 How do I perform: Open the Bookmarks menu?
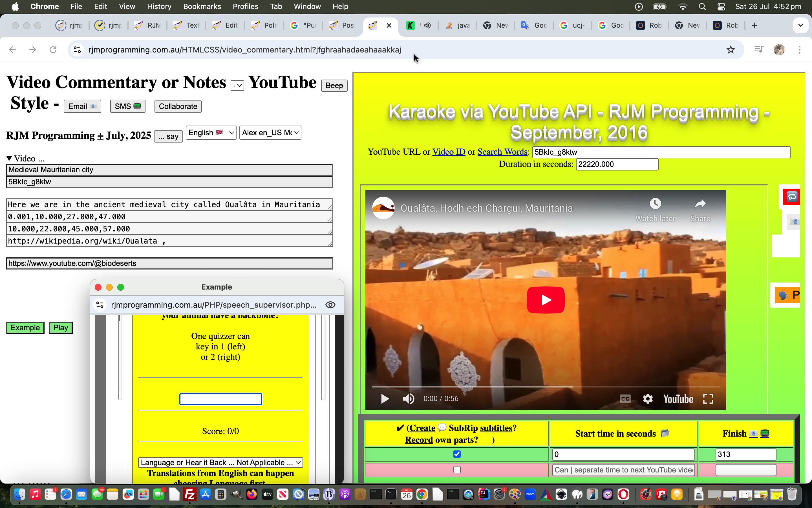pyautogui.click(x=202, y=6)
